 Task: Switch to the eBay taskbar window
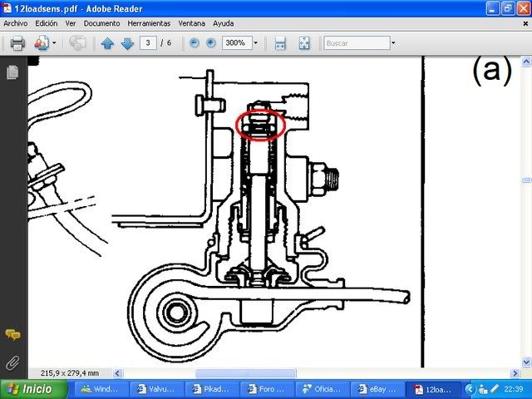coord(373,389)
